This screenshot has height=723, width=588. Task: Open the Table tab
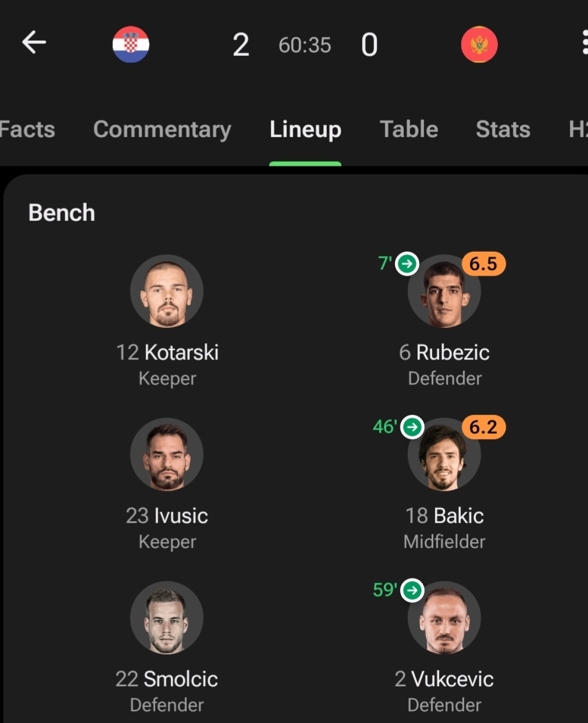pyautogui.click(x=409, y=130)
